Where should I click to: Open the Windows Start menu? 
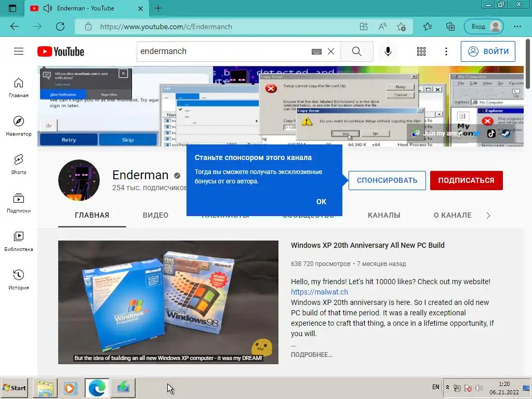pos(15,388)
